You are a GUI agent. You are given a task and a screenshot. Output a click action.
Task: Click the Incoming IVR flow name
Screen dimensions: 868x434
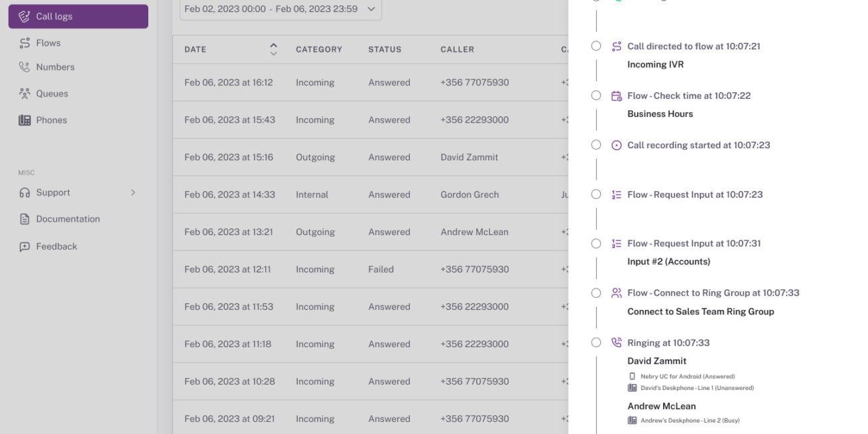point(656,65)
